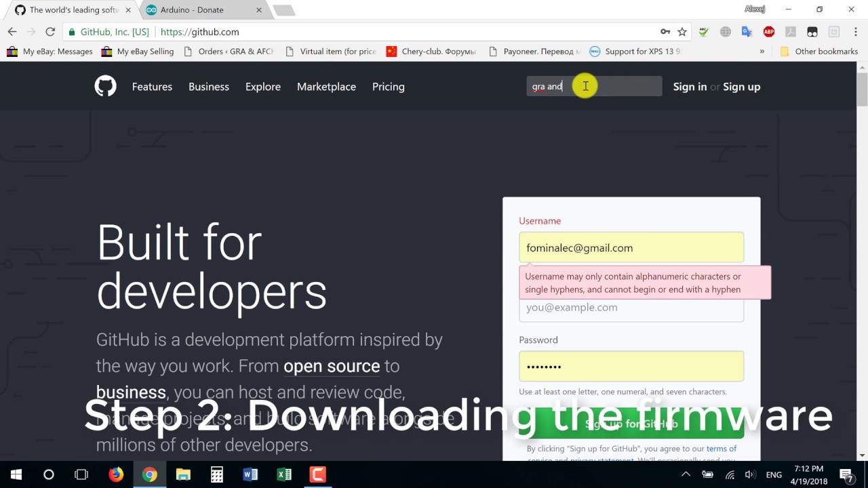The width and height of the screenshot is (868, 488).
Task: Open a new browser tab
Action: point(283,10)
